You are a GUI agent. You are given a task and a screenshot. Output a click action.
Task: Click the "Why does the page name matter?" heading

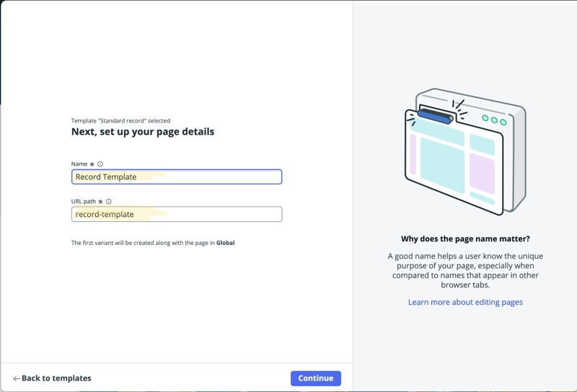(x=465, y=239)
